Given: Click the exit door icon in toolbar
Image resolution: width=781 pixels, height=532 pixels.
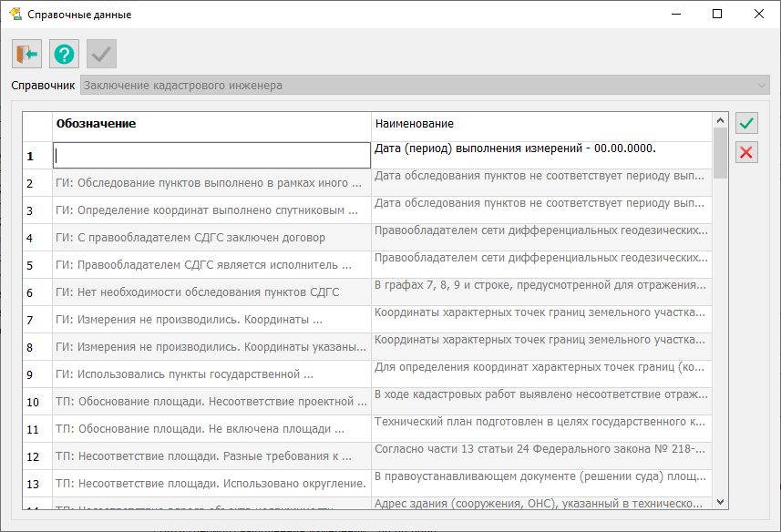Looking at the screenshot, I should pos(27,55).
